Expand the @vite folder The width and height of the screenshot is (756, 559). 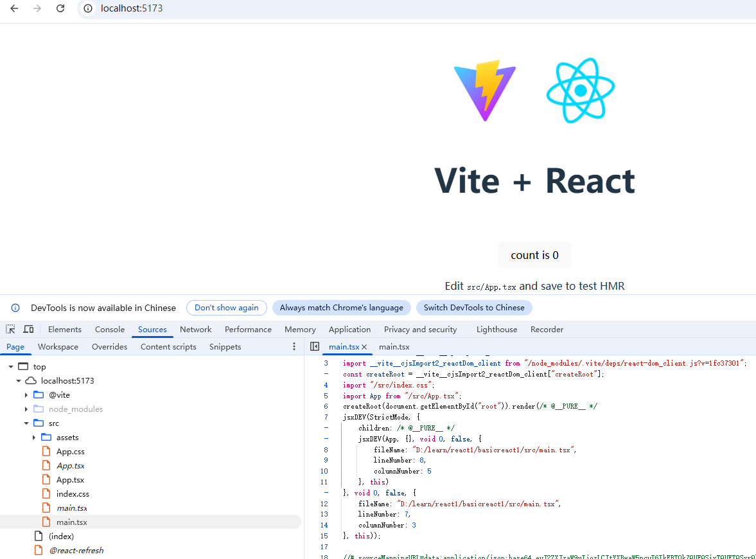tap(26, 395)
